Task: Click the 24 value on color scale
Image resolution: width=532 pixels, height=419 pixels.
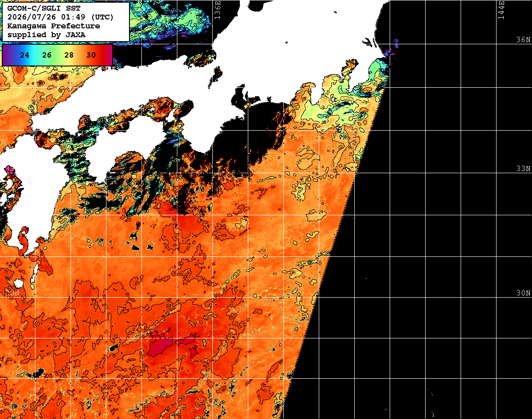Action: click(25, 55)
